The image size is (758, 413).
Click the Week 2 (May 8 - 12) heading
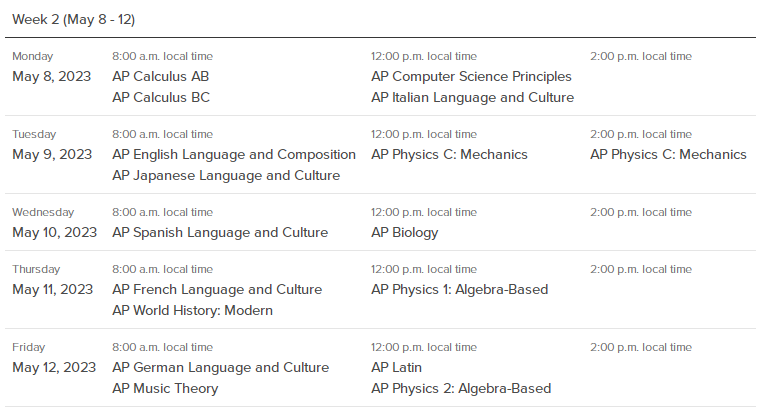coord(73,19)
